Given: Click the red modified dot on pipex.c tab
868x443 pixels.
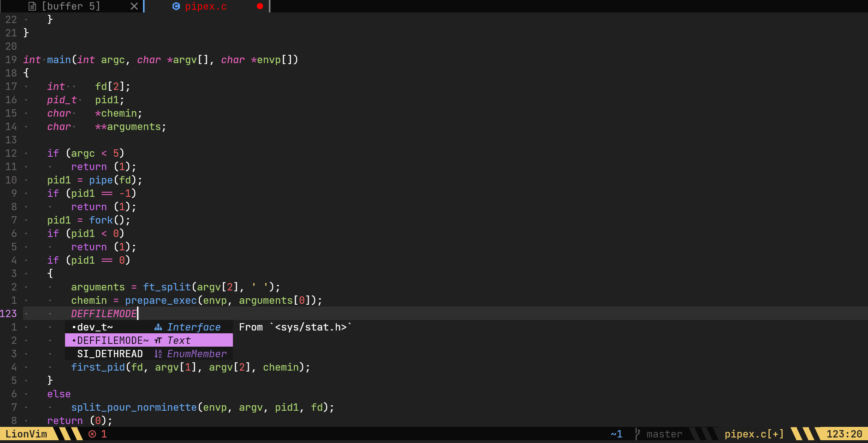Looking at the screenshot, I should (260, 6).
